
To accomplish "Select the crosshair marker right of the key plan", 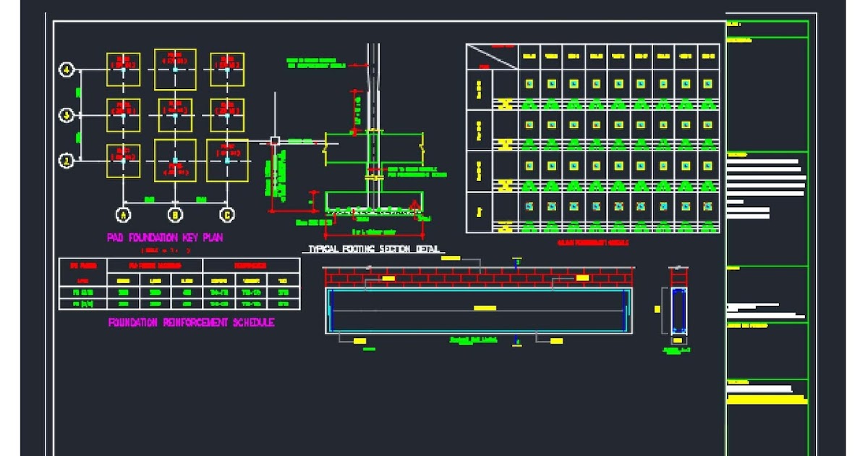I will 276,140.
